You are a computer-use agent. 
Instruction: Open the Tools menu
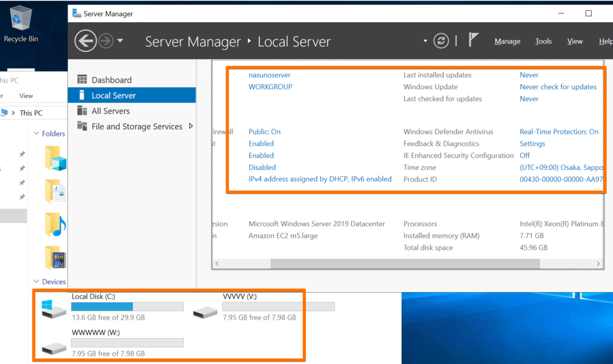[544, 41]
